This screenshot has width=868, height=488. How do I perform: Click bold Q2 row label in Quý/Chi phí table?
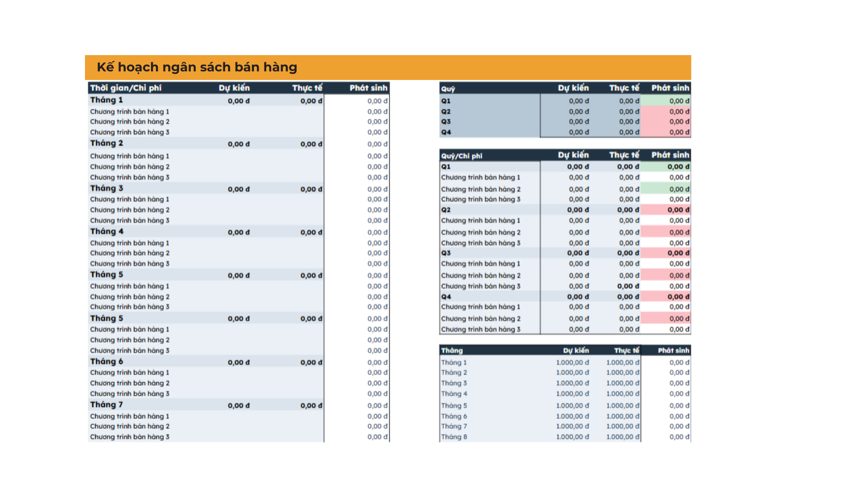pos(446,210)
